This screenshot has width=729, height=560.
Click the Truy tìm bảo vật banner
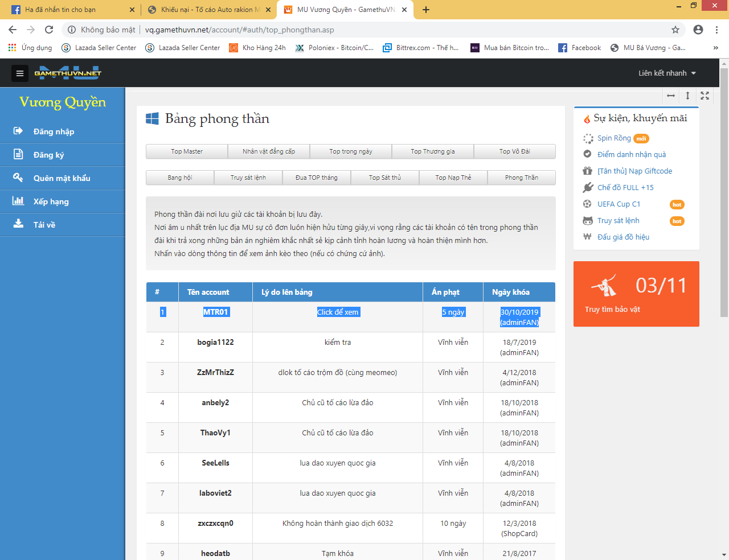pos(636,294)
